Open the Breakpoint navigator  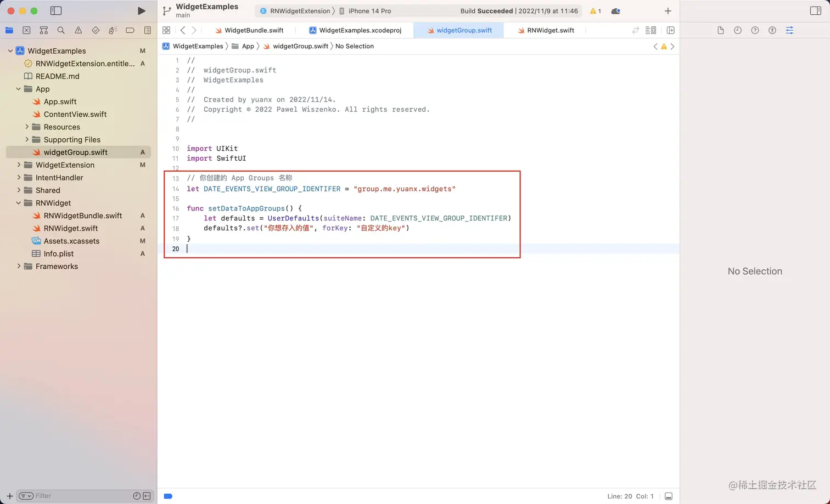130,30
